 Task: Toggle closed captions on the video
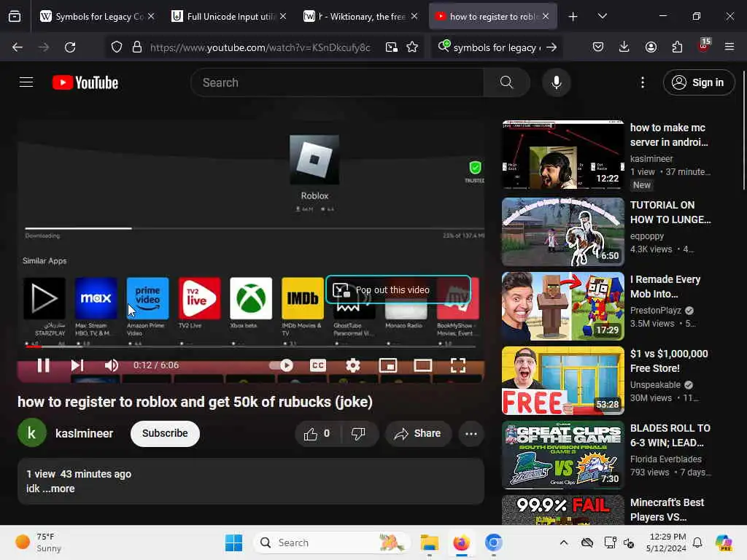[318, 365]
